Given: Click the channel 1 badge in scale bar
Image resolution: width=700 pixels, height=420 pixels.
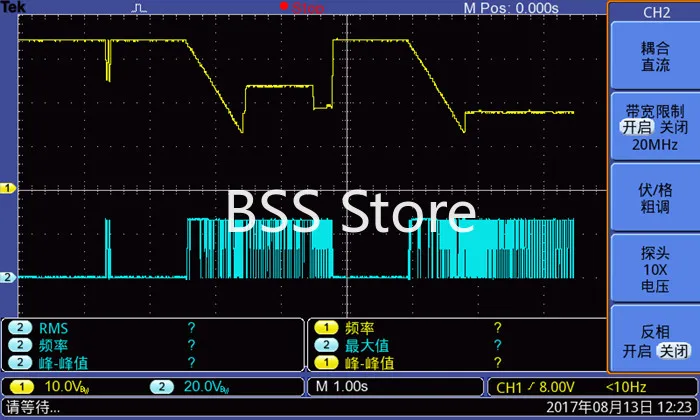Looking at the screenshot, I should (x=22, y=387).
